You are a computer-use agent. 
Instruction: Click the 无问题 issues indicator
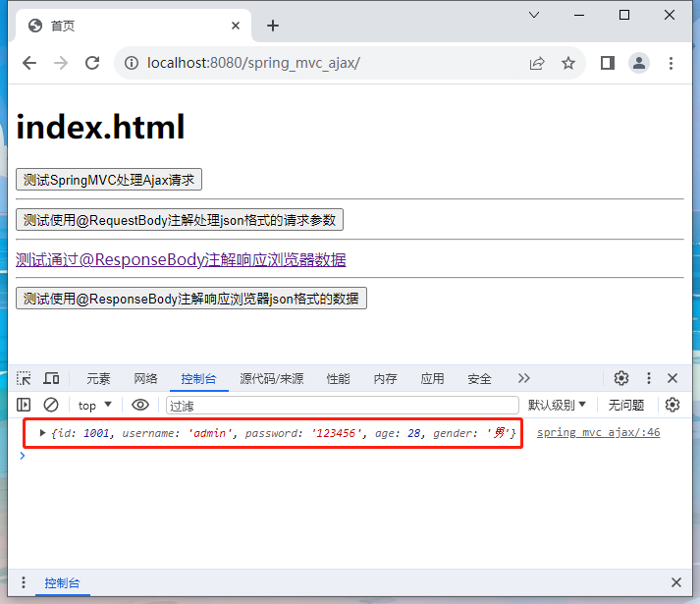point(626,406)
